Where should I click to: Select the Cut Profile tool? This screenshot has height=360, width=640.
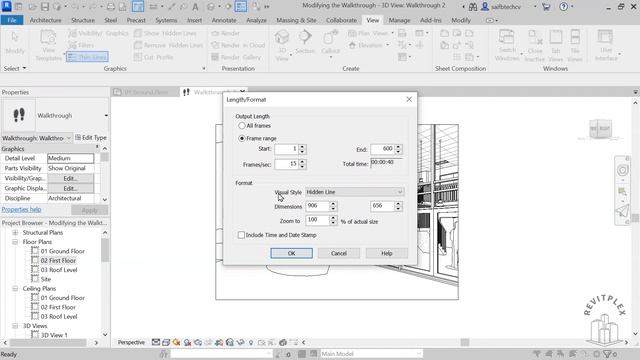coord(154,57)
